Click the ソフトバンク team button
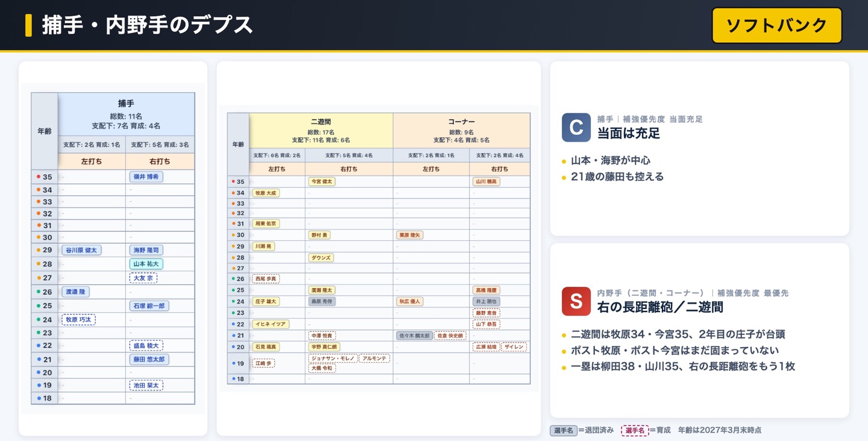868x441 pixels. pyautogui.click(x=776, y=25)
